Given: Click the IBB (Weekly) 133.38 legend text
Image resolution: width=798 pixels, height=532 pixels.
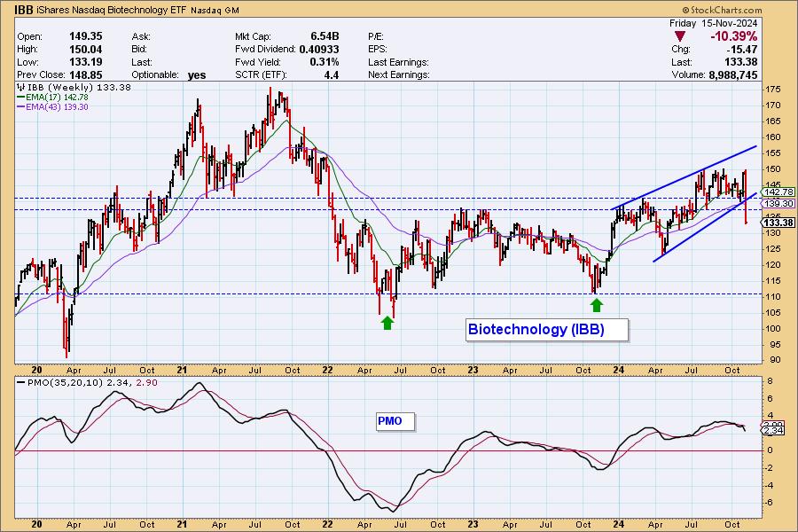Looking at the screenshot, I should [x=79, y=87].
